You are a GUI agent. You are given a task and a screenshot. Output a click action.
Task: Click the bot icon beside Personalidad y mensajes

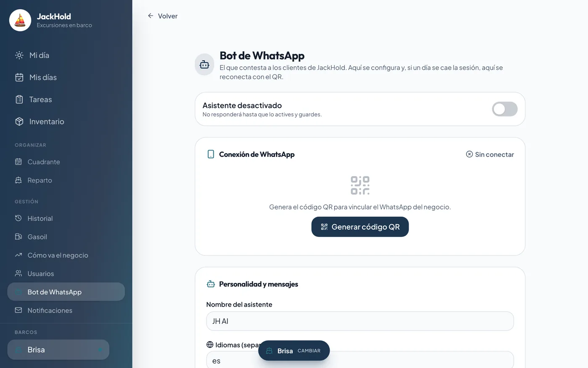click(211, 284)
